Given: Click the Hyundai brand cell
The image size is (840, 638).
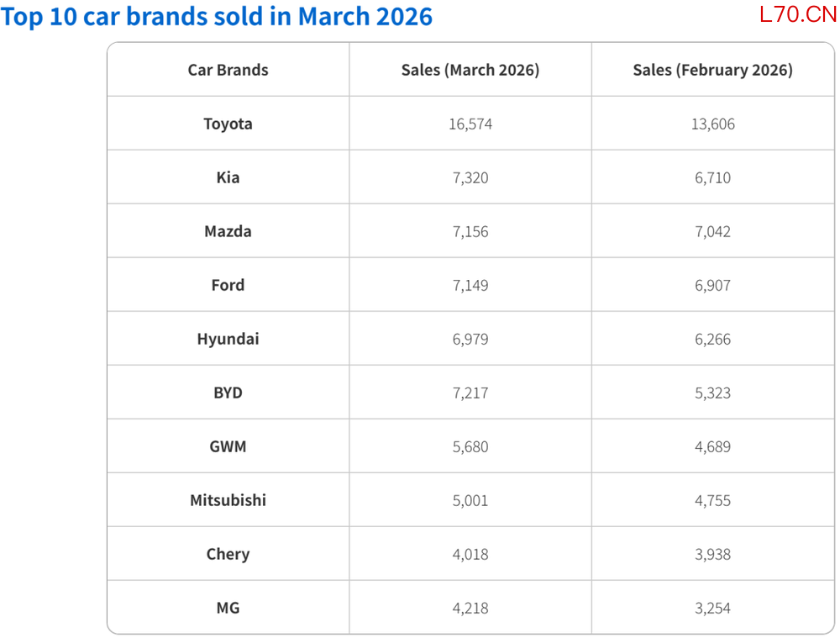Looking at the screenshot, I should [x=228, y=339].
